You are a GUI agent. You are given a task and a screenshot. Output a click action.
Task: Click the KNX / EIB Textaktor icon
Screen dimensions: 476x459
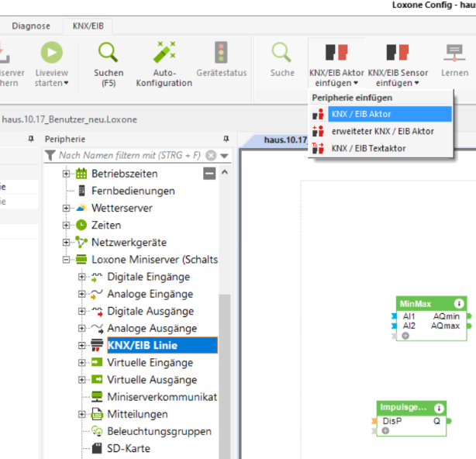click(x=318, y=148)
